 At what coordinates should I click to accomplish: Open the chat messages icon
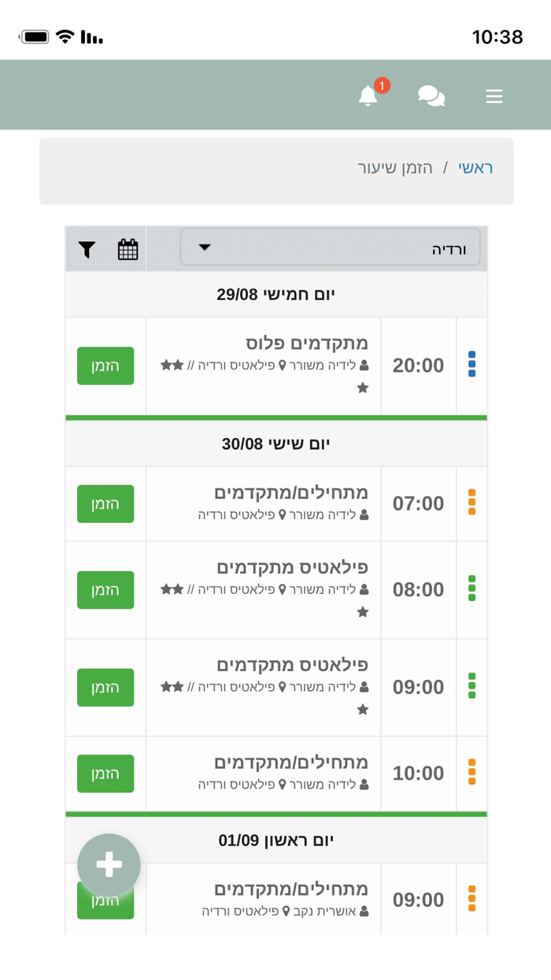point(431,95)
